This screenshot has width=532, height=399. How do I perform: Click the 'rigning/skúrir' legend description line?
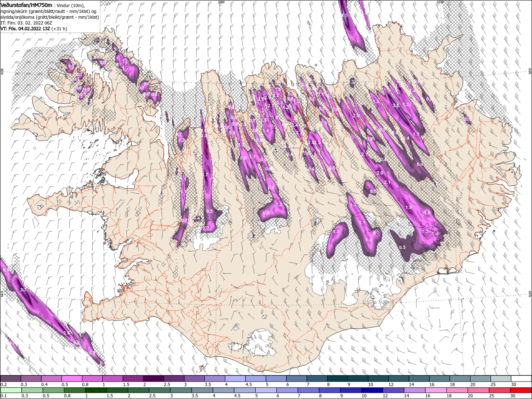(48, 11)
